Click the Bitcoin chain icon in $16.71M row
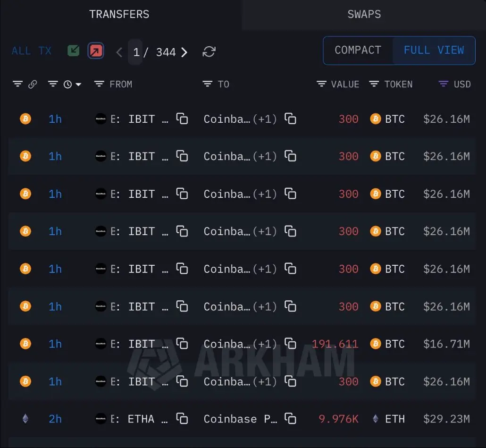Viewport: 486px width, 448px height. [x=26, y=344]
